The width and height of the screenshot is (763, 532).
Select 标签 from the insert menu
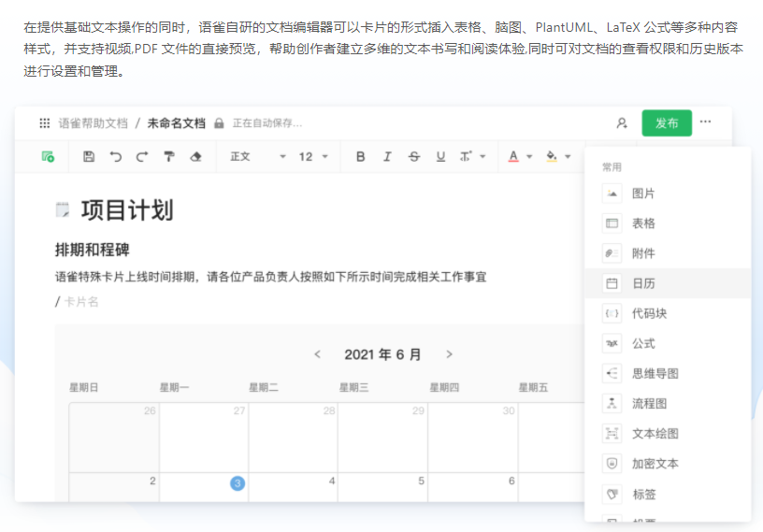click(668, 495)
